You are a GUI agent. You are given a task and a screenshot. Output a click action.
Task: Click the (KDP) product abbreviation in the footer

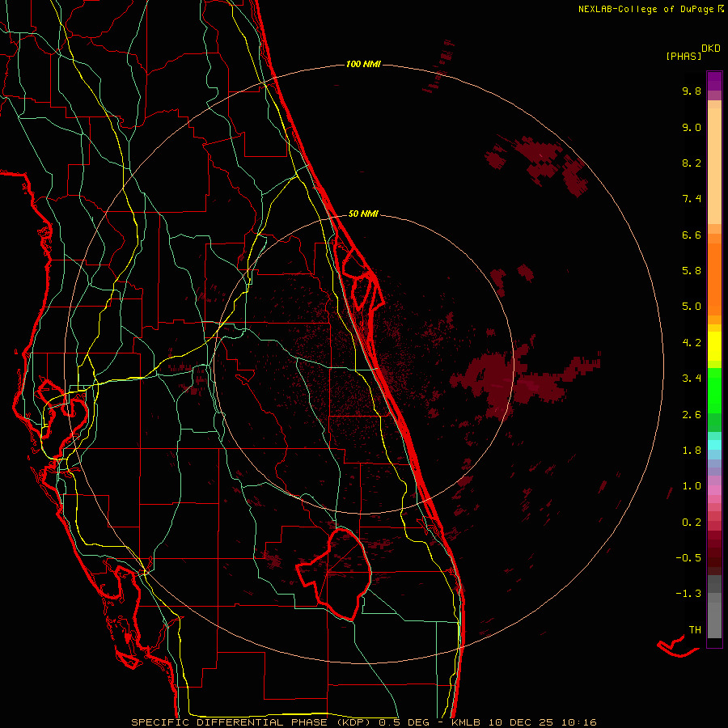click(x=353, y=722)
